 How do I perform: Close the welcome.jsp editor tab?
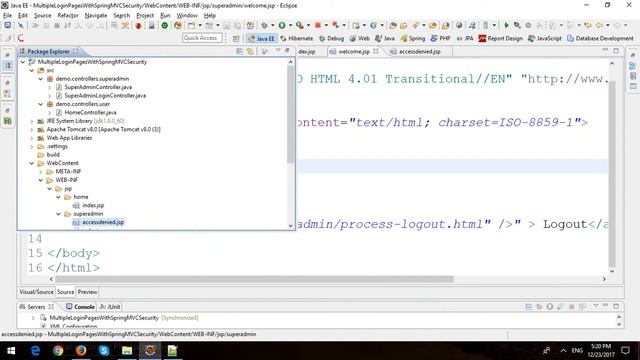click(376, 51)
